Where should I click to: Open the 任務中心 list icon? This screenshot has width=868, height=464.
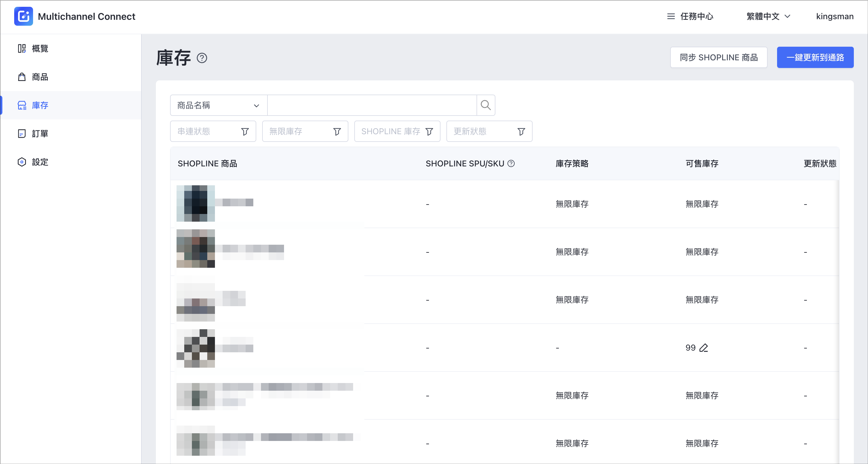[670, 16]
